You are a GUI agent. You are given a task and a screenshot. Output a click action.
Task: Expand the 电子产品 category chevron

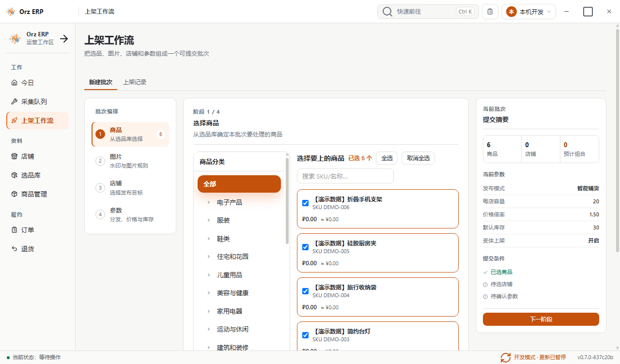209,202
